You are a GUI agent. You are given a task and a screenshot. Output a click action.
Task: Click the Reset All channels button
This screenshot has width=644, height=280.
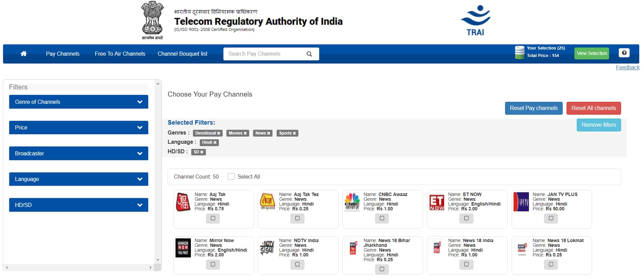[x=594, y=108]
